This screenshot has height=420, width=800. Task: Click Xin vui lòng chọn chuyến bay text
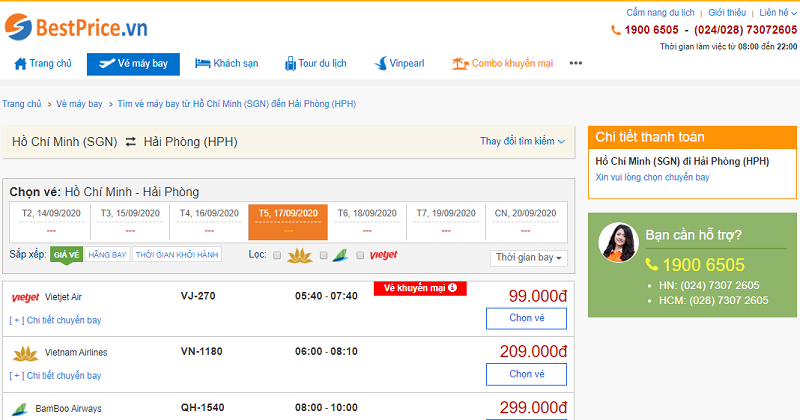pos(652,178)
